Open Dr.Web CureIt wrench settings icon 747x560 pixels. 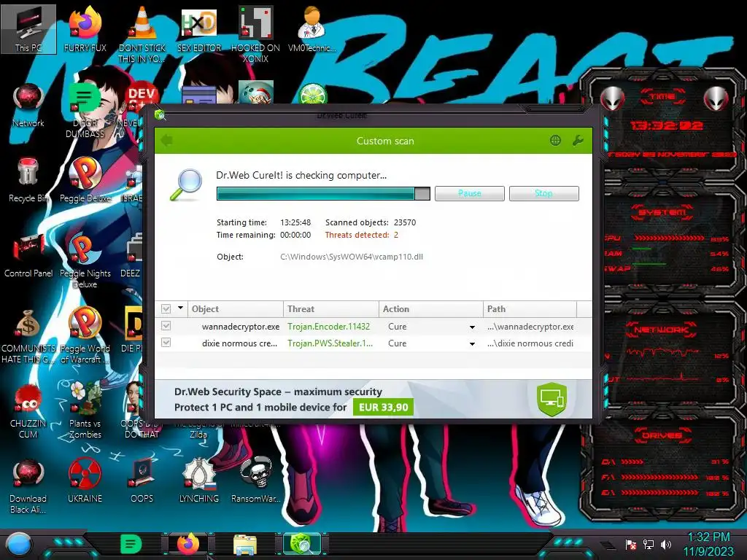click(x=578, y=141)
